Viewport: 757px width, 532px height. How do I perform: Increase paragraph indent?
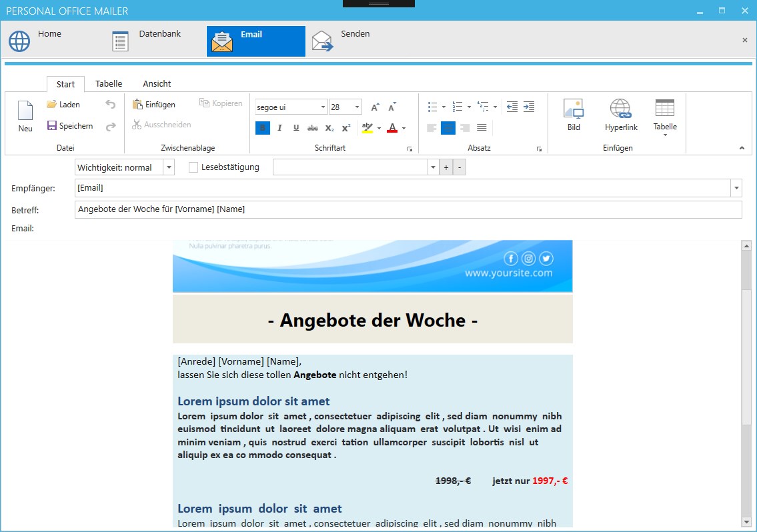click(x=529, y=107)
